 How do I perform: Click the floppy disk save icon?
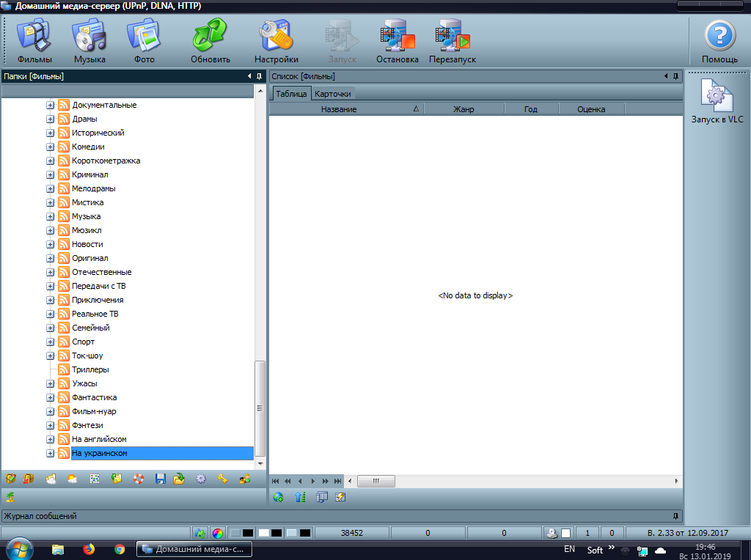coord(161,479)
